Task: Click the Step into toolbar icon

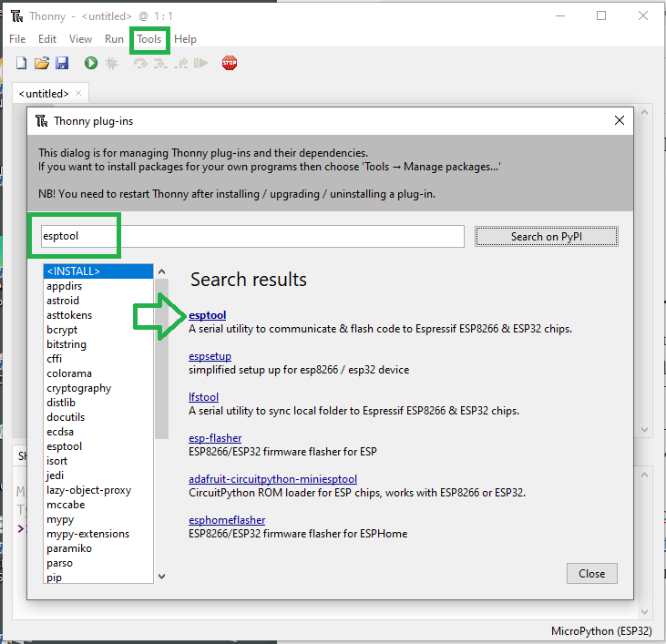Action: (160, 63)
